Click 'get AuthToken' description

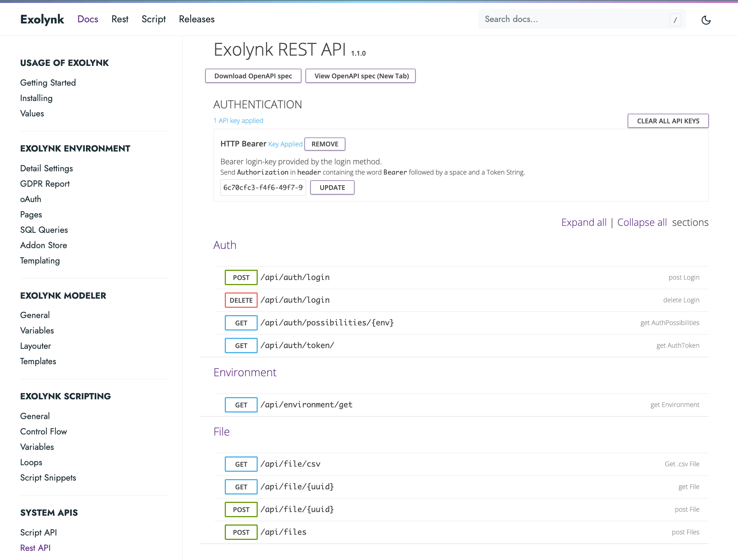[x=678, y=345]
